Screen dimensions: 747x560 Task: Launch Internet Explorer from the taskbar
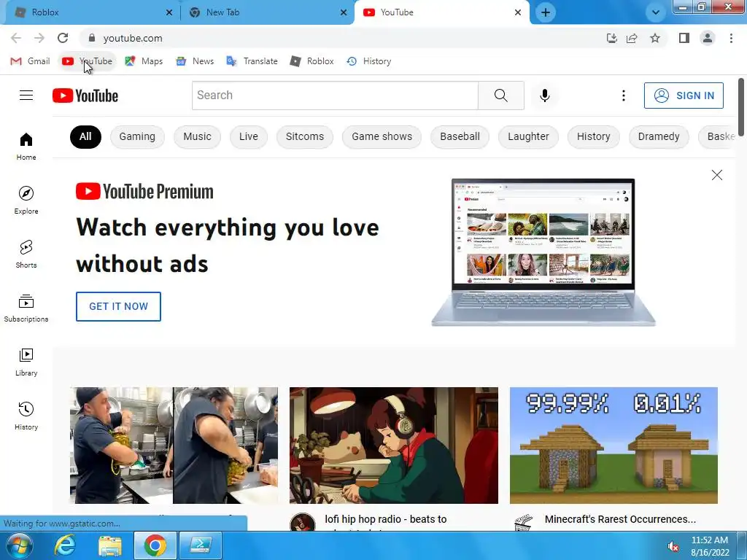[65, 545]
